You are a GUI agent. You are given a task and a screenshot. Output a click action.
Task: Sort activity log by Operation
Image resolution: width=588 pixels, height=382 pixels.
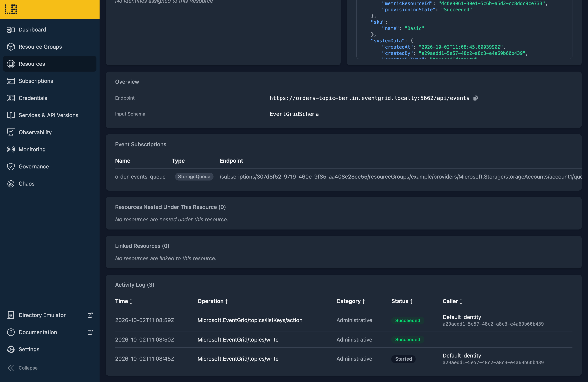point(213,301)
